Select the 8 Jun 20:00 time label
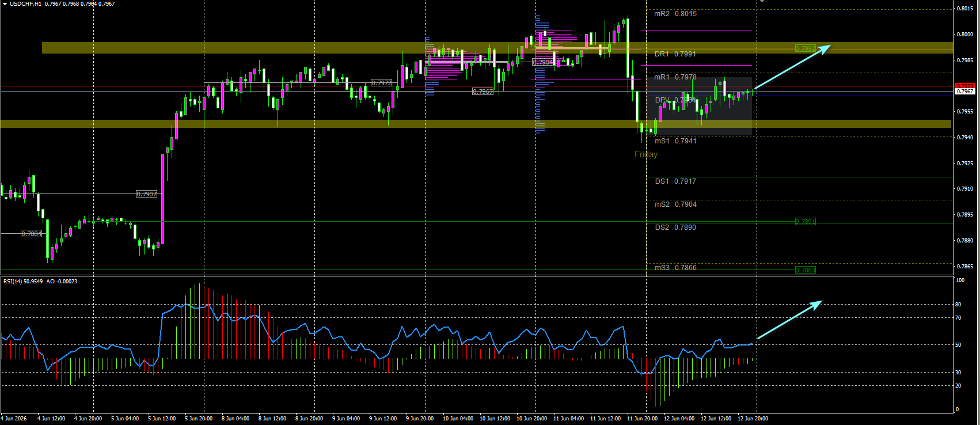 [309, 419]
